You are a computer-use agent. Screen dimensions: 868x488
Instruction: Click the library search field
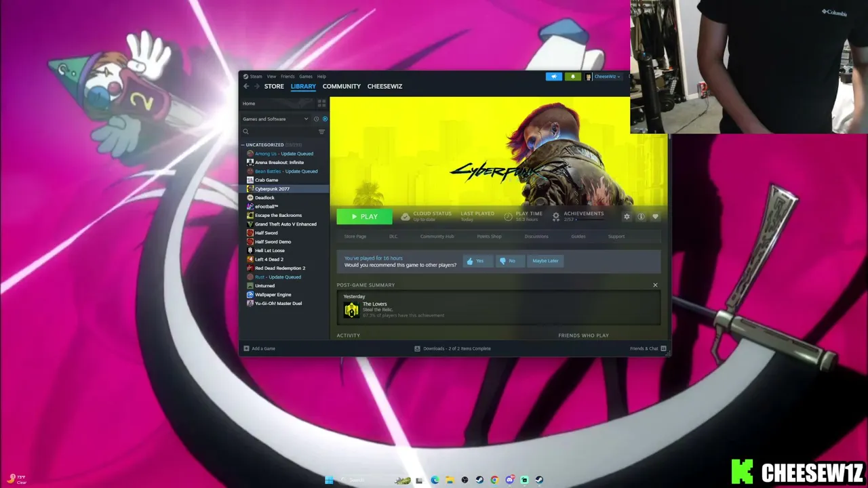(x=279, y=131)
